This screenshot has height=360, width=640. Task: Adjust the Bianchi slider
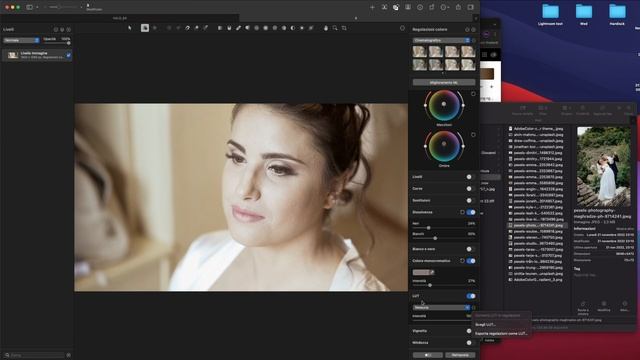point(444,238)
